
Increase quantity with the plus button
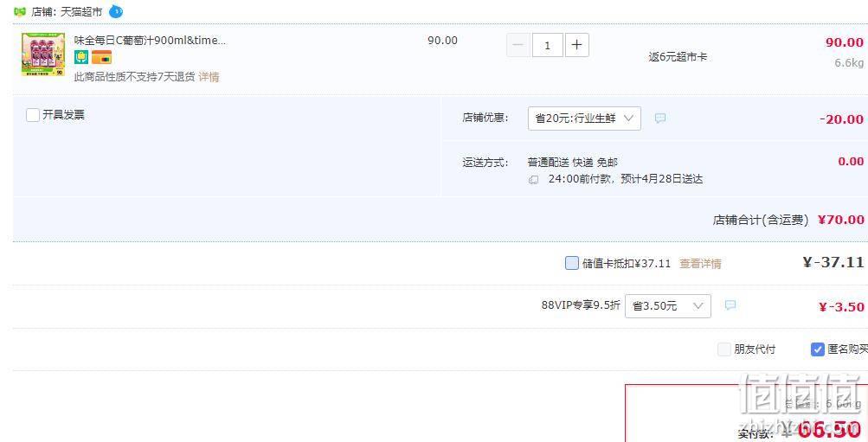coord(576,45)
